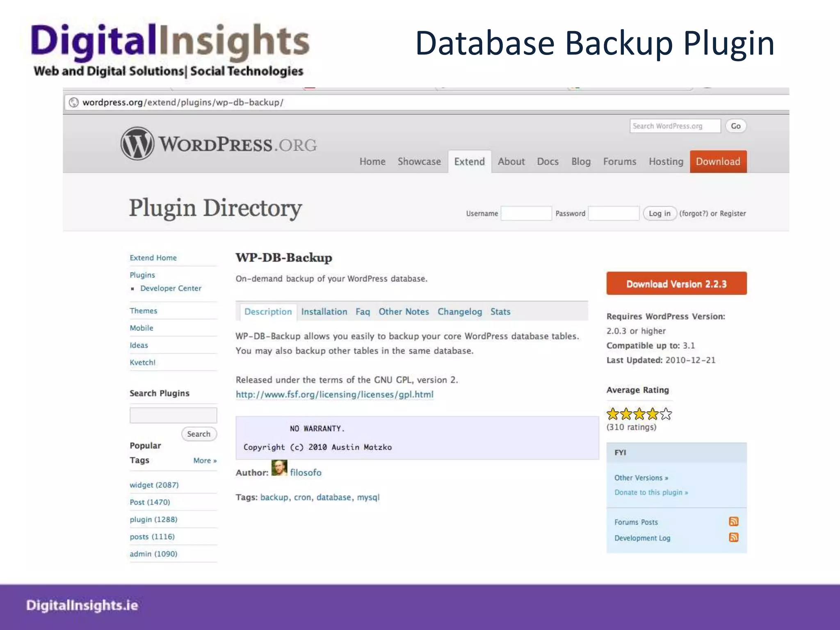
Task: Click the Username input field
Action: point(526,213)
